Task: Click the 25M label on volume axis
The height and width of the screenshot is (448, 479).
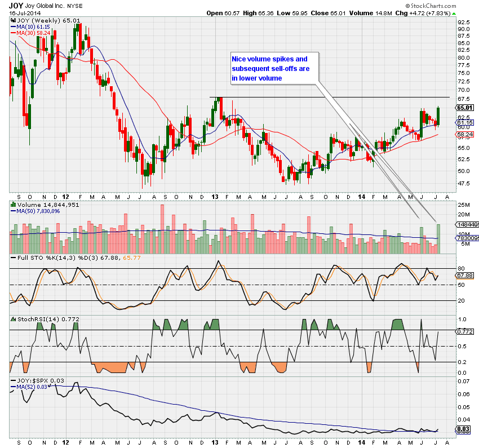Action: [463, 205]
